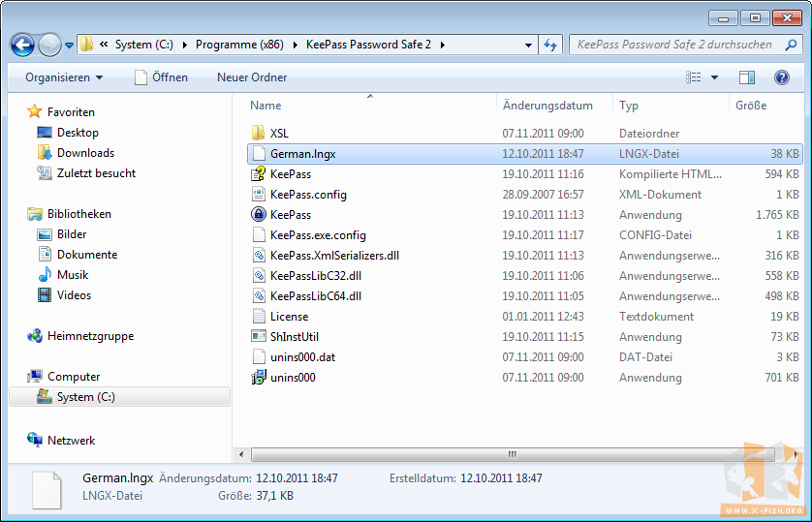Open the Videos library
The image size is (812, 522).
click(x=74, y=295)
